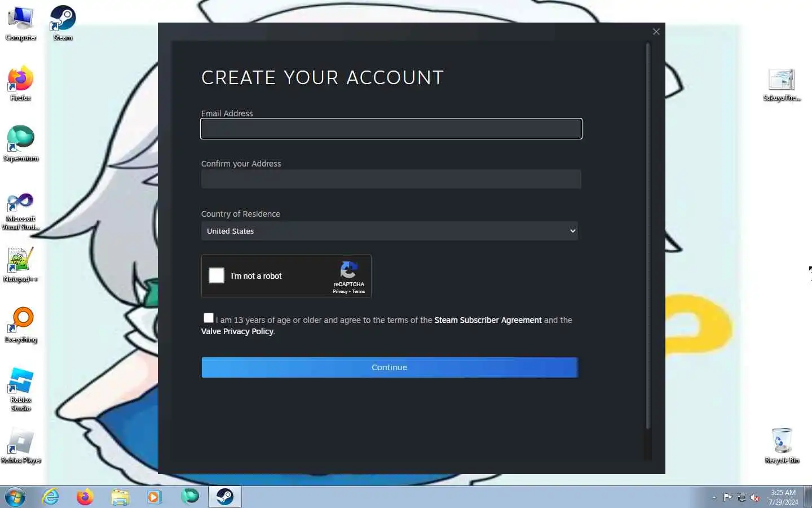812x508 pixels.
Task: Click the Steam taskbar button
Action: click(225, 497)
